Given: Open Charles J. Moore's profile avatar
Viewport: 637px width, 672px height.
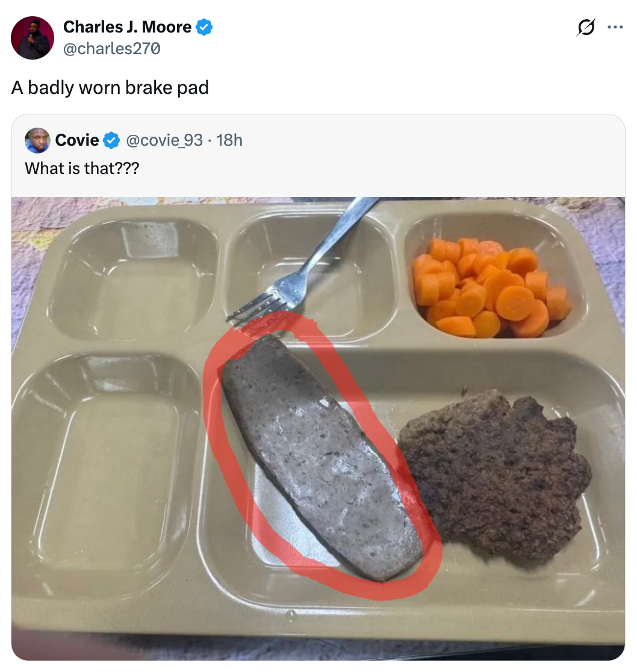Looking at the screenshot, I should (33, 38).
